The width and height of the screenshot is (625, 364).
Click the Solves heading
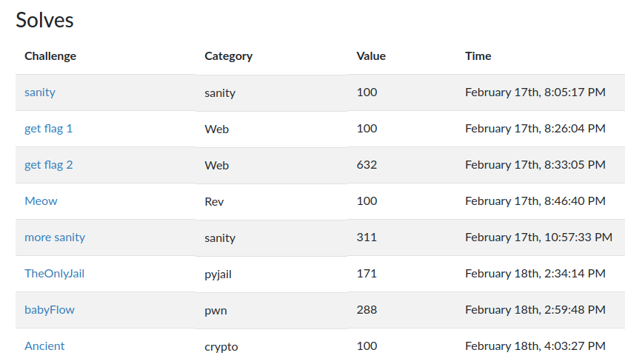click(45, 20)
